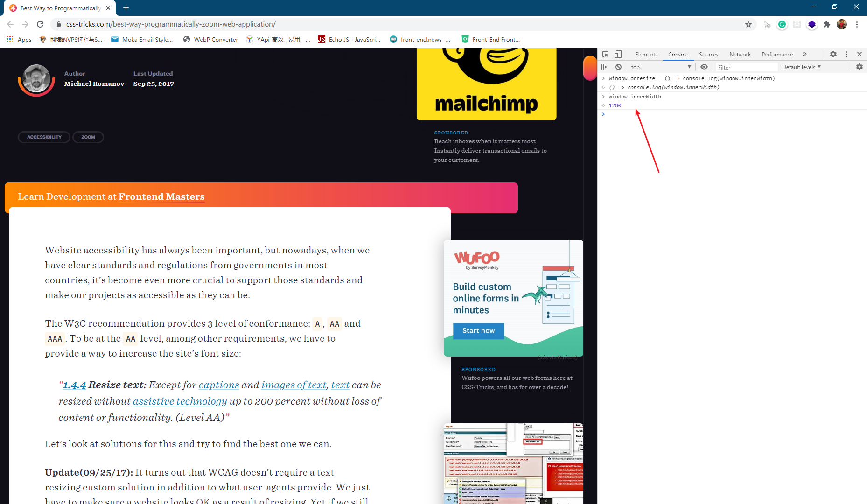This screenshot has height=504, width=867.
Task: Open the ZOOM tag pill
Action: 88,137
